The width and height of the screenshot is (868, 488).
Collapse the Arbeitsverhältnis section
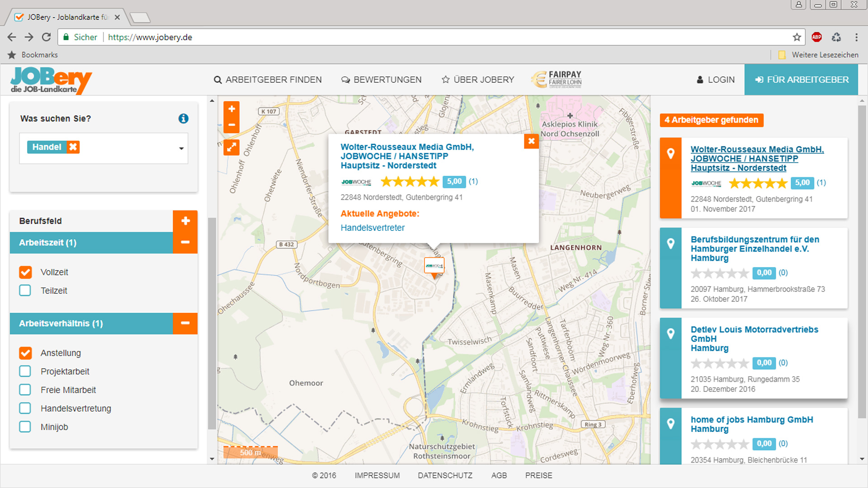[185, 324]
